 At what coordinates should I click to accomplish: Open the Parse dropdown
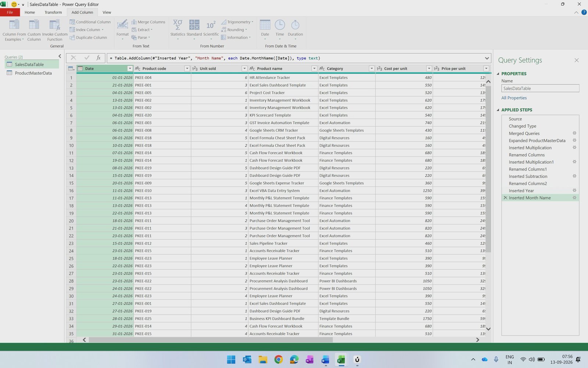tap(141, 38)
